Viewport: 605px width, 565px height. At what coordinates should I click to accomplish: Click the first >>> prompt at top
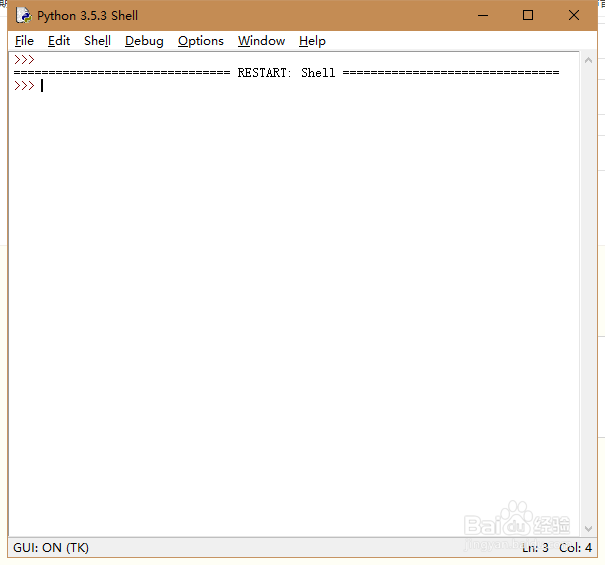click(24, 59)
